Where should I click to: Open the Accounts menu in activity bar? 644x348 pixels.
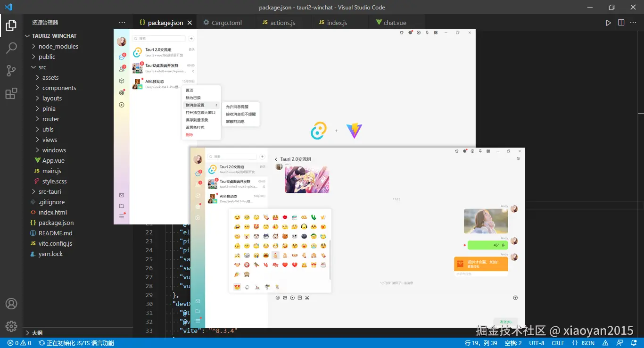coord(11,304)
